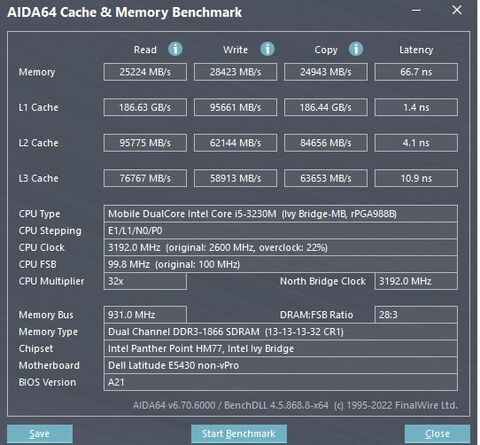Click the CPU Multiplier label

(x=51, y=281)
